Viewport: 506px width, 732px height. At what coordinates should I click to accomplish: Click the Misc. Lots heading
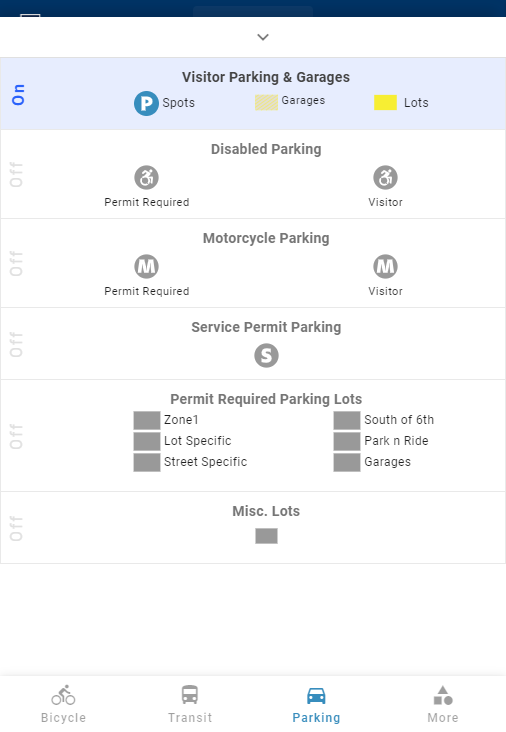coord(266,511)
